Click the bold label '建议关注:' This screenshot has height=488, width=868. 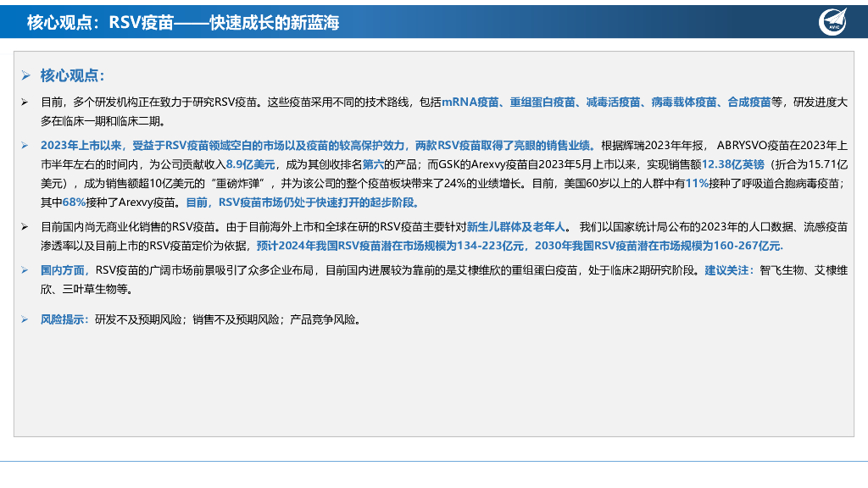(x=729, y=270)
